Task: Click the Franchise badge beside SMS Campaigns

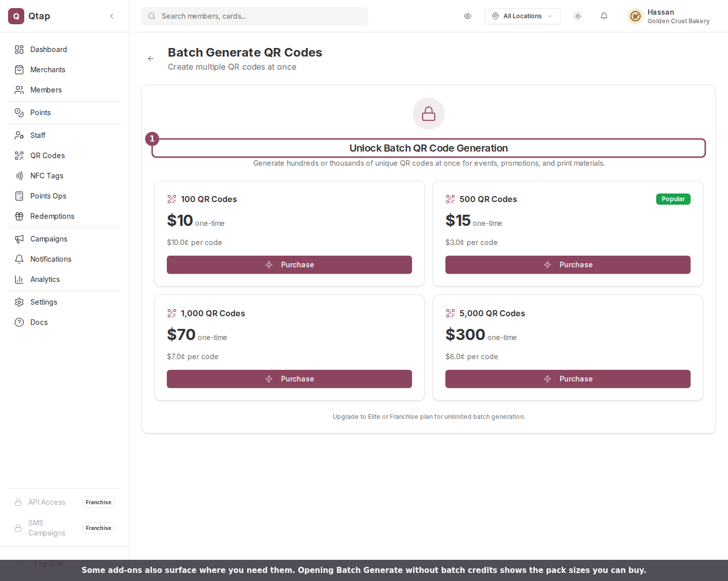Action: [x=99, y=528]
